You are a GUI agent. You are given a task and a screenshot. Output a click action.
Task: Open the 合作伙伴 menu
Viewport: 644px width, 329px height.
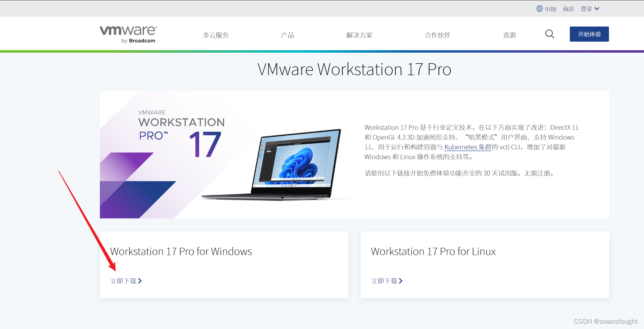437,35
